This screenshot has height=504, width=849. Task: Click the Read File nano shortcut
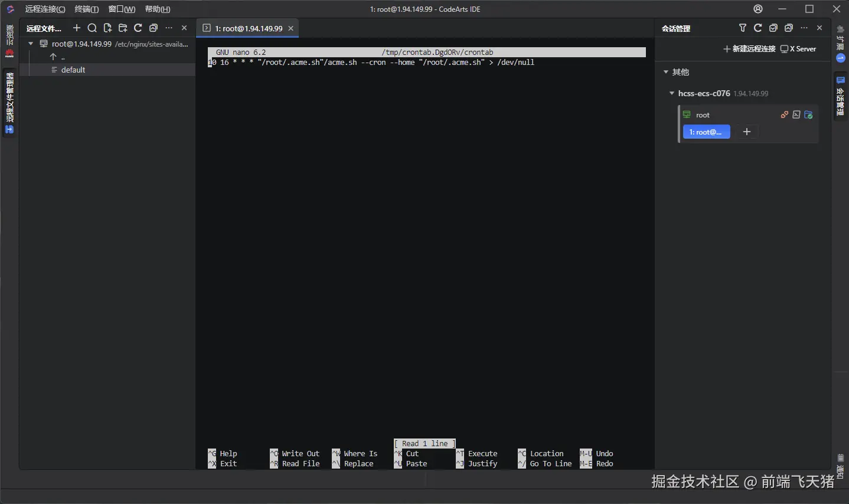point(295,463)
